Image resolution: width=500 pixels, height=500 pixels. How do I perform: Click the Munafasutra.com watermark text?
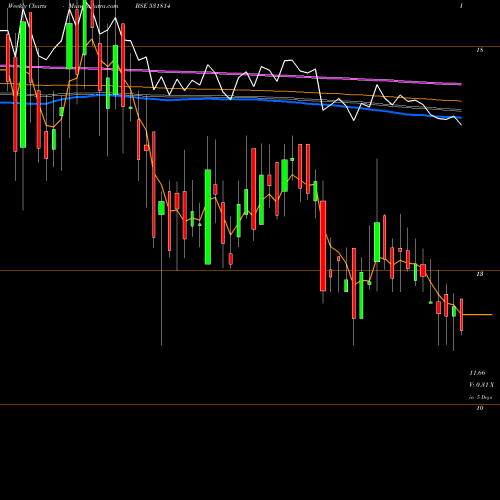click(93, 6)
